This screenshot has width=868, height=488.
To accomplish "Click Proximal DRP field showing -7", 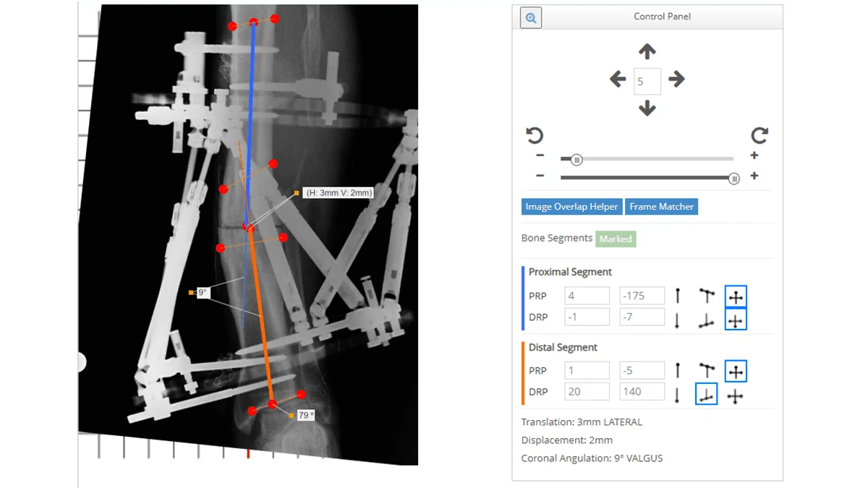I will coord(642,317).
